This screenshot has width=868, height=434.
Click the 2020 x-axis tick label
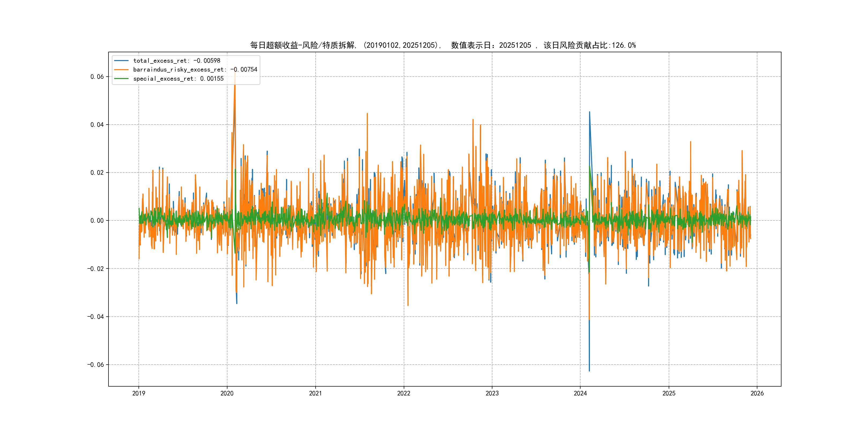click(227, 393)
